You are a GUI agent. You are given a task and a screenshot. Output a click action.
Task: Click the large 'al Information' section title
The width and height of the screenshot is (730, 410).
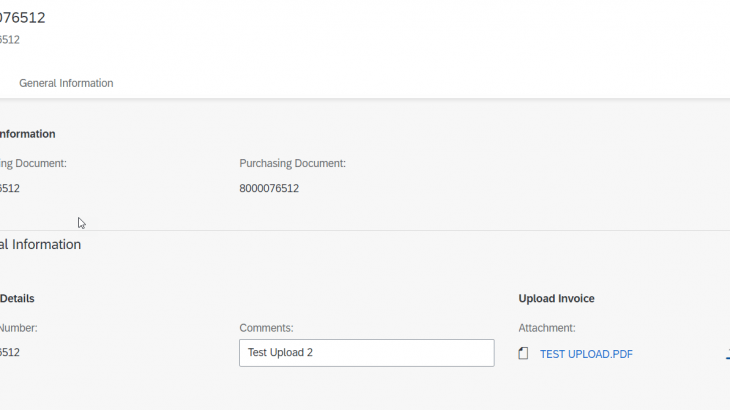pos(40,244)
